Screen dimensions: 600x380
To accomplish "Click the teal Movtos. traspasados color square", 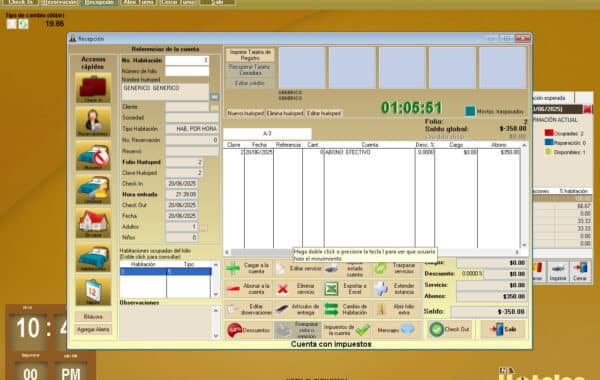I will click(x=470, y=111).
